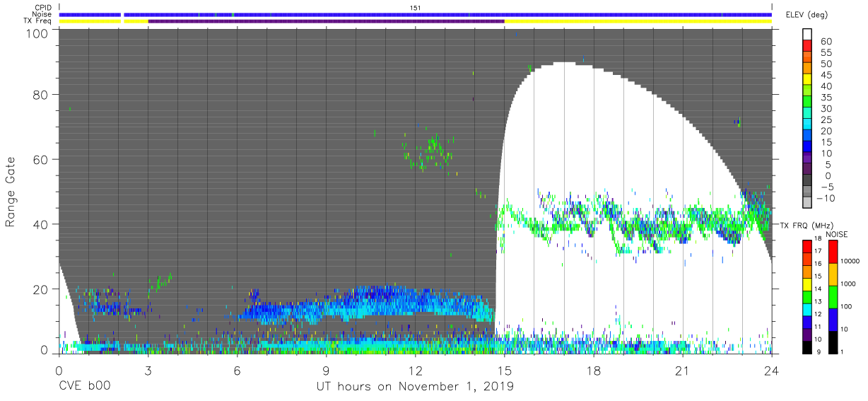Click the UT hours on November 1, 2019 title
This screenshot has width=868, height=401.
pos(415,387)
